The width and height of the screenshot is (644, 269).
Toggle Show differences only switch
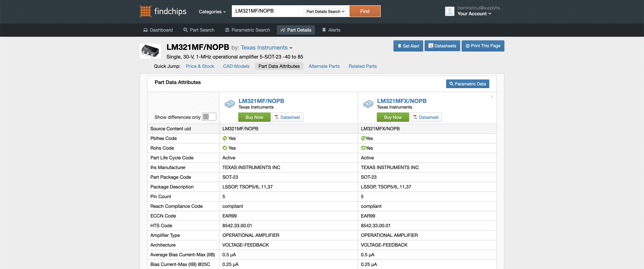point(209,117)
